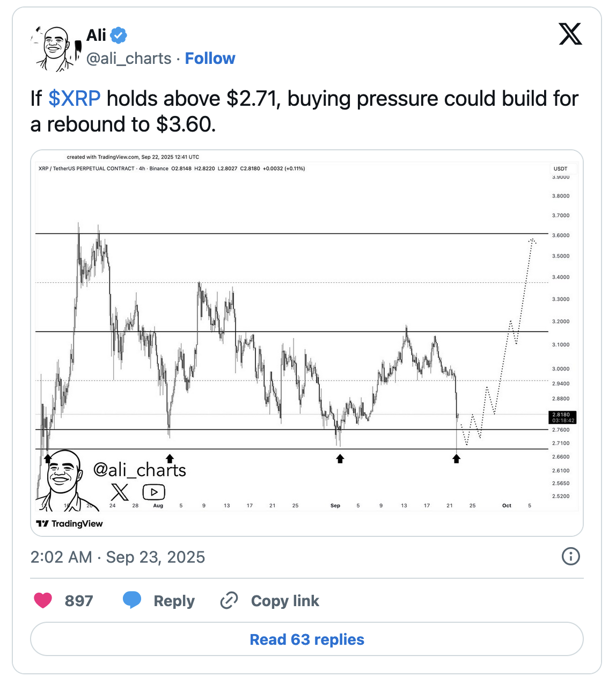Click the video play icon watermark on chart

[x=153, y=491]
